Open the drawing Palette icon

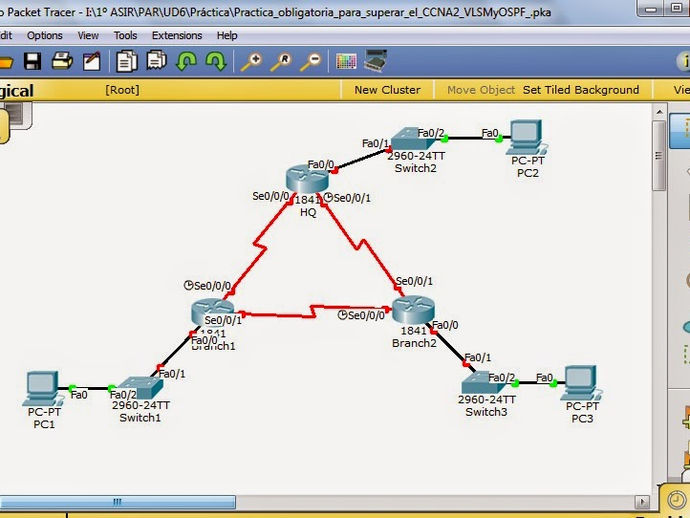(x=346, y=61)
